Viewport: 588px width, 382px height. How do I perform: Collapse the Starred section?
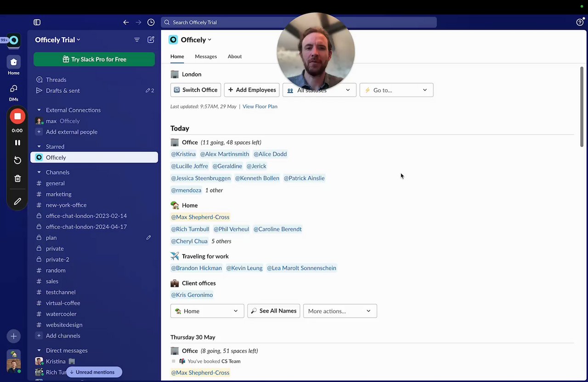pos(39,147)
